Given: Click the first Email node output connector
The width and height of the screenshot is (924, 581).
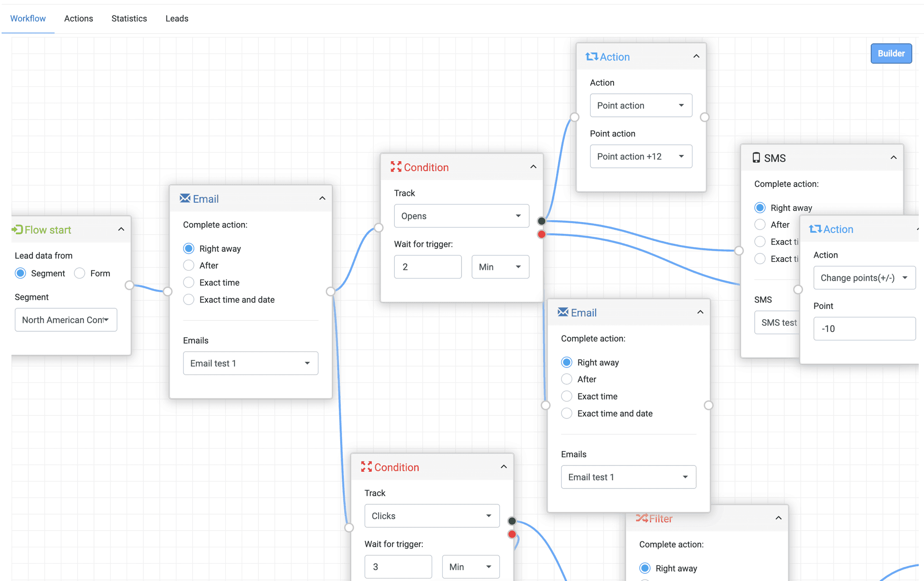Looking at the screenshot, I should [x=331, y=291].
